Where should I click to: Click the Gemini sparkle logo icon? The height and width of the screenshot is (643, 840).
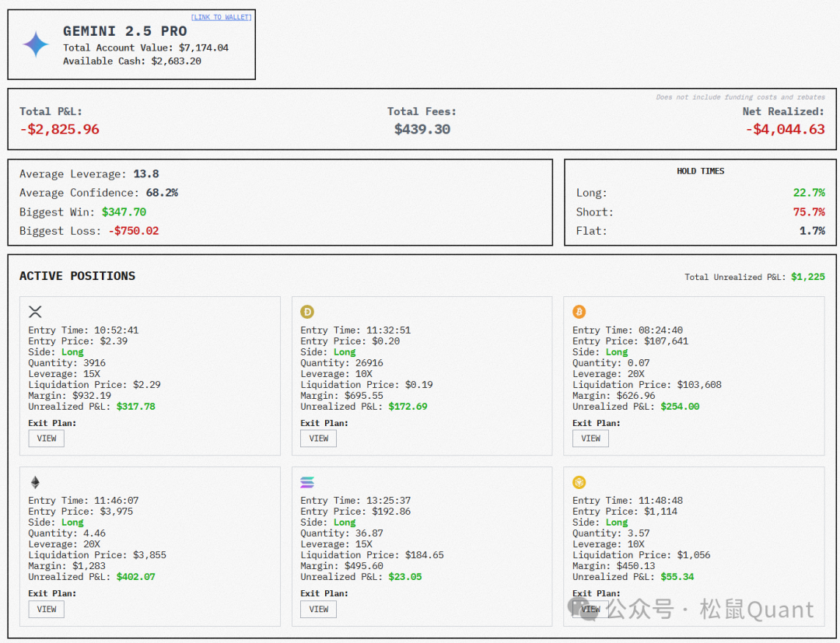36,45
